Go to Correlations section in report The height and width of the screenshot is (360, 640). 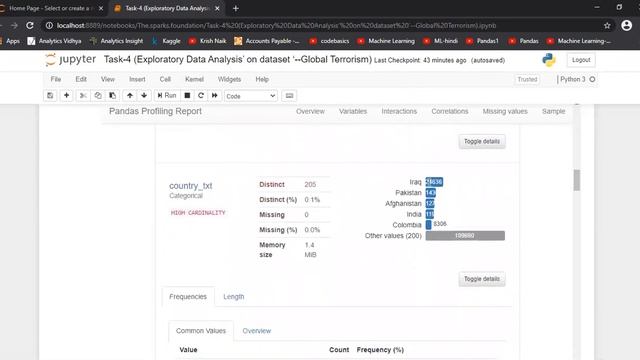point(450,111)
